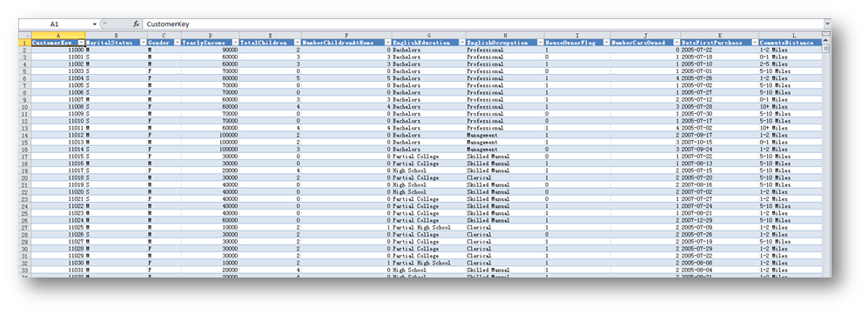Image resolution: width=868 pixels, height=314 pixels.
Task: Click the split box above scrollbar
Action: 826,34
